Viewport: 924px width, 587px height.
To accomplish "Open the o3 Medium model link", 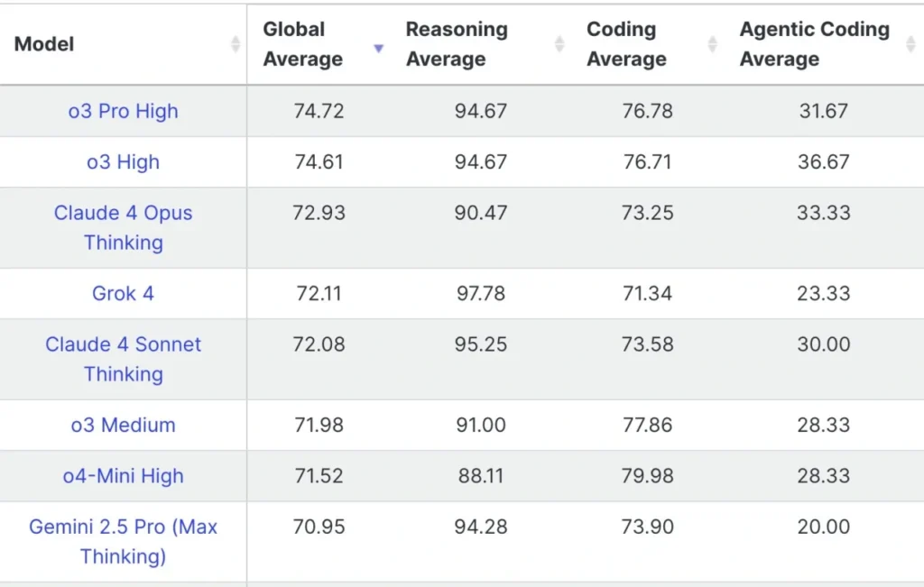I will (123, 425).
